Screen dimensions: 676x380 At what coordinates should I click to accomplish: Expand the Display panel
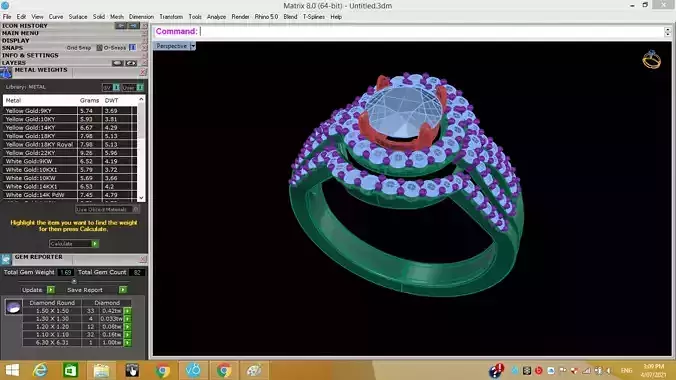pos(16,41)
